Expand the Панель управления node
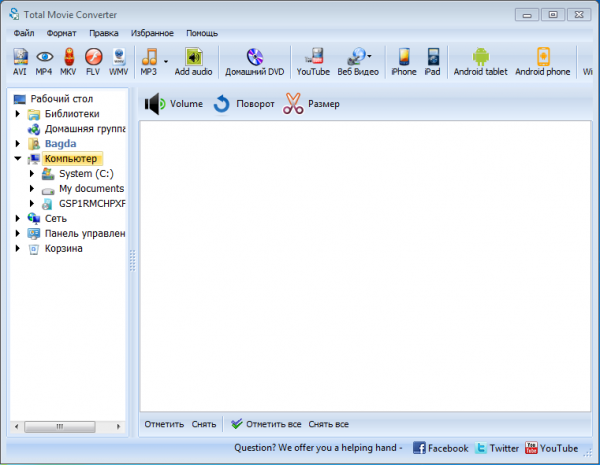The image size is (600, 465). point(17,233)
